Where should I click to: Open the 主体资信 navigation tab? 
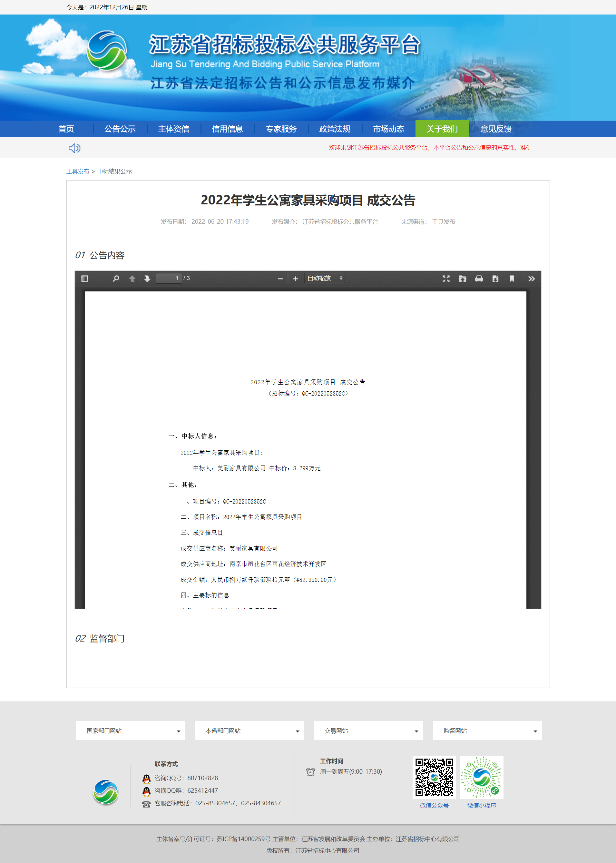(174, 129)
